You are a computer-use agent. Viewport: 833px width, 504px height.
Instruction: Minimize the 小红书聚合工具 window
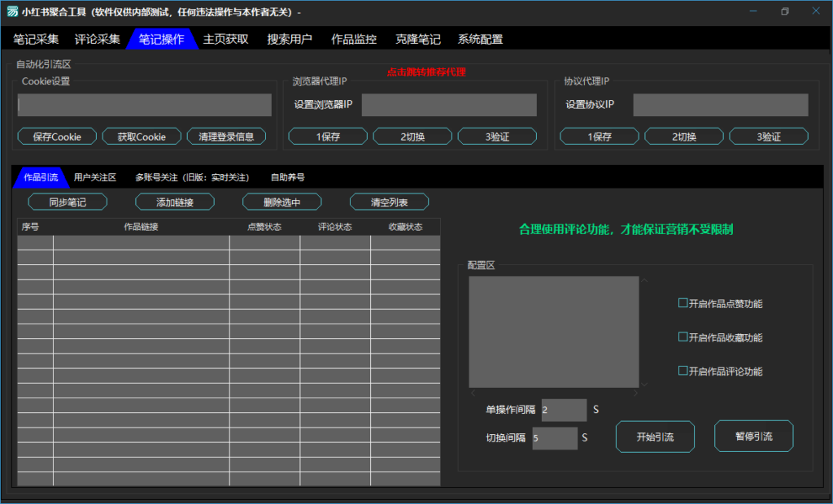click(753, 11)
